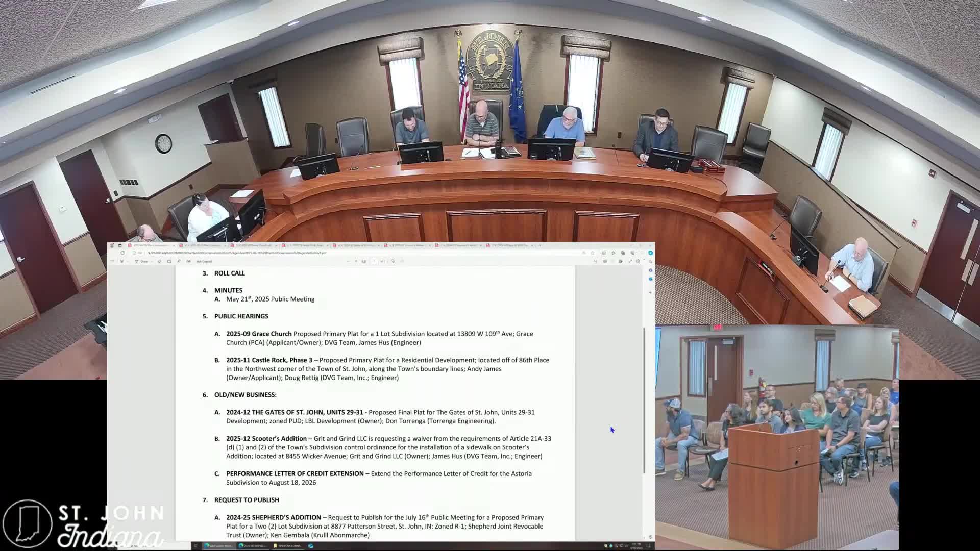Click the PDF print icon
The image size is (980, 551).
605,261
